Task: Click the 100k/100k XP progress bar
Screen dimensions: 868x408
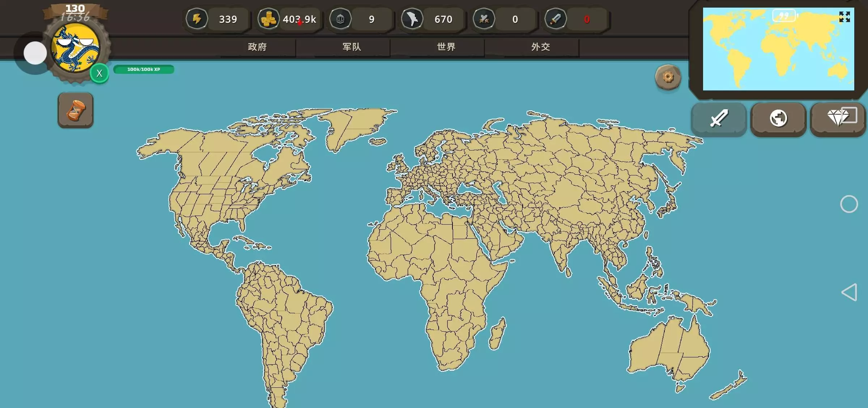Action: tap(144, 69)
